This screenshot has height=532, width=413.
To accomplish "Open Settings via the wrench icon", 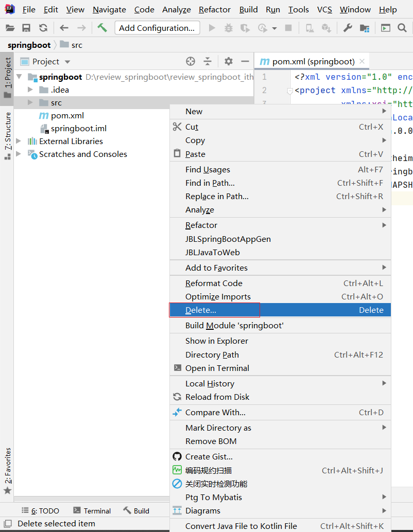I will 348,28.
